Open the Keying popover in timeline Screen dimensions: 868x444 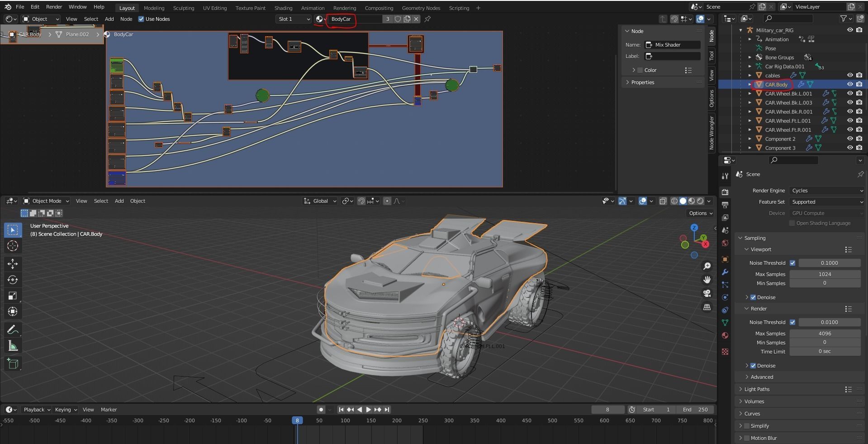click(x=66, y=410)
